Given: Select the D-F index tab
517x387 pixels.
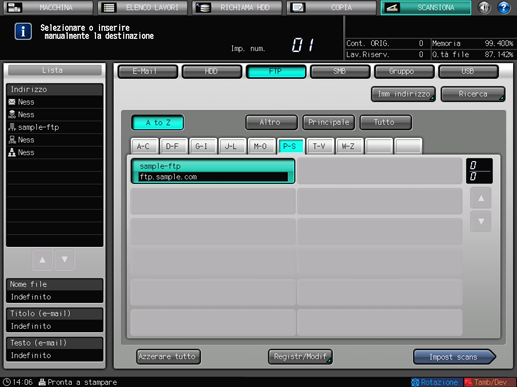Looking at the screenshot, I should pyautogui.click(x=174, y=146).
